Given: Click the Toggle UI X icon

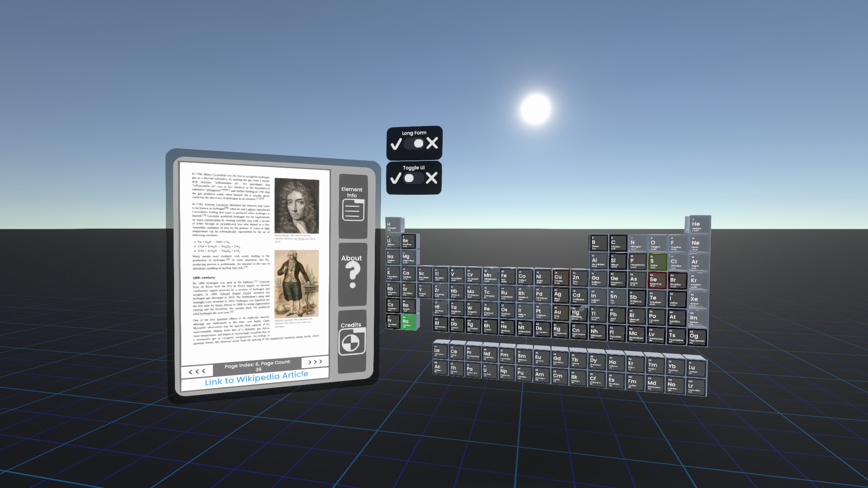Looking at the screenshot, I should click(x=432, y=178).
